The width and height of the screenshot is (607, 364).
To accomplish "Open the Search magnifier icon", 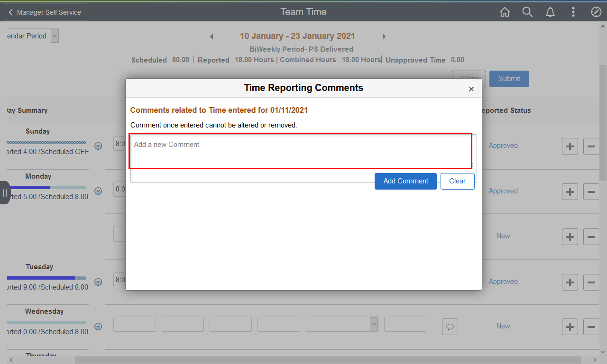I will click(527, 12).
